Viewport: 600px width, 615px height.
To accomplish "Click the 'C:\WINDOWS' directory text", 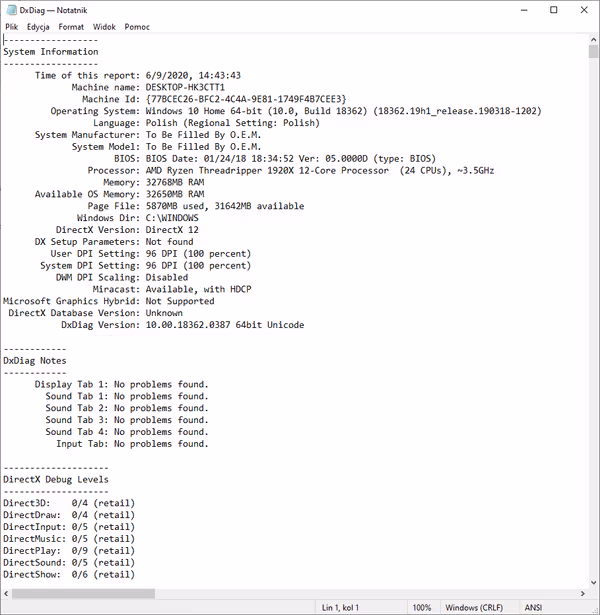I will [x=172, y=218].
